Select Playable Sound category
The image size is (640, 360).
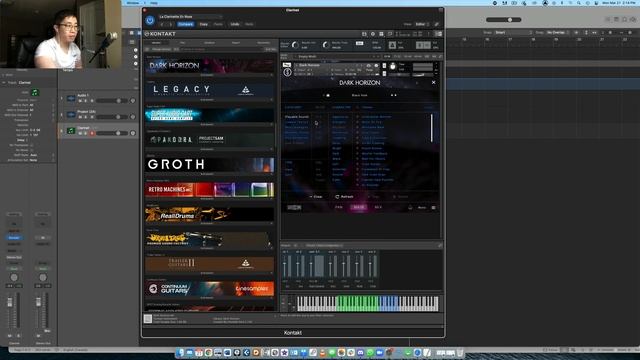point(297,117)
